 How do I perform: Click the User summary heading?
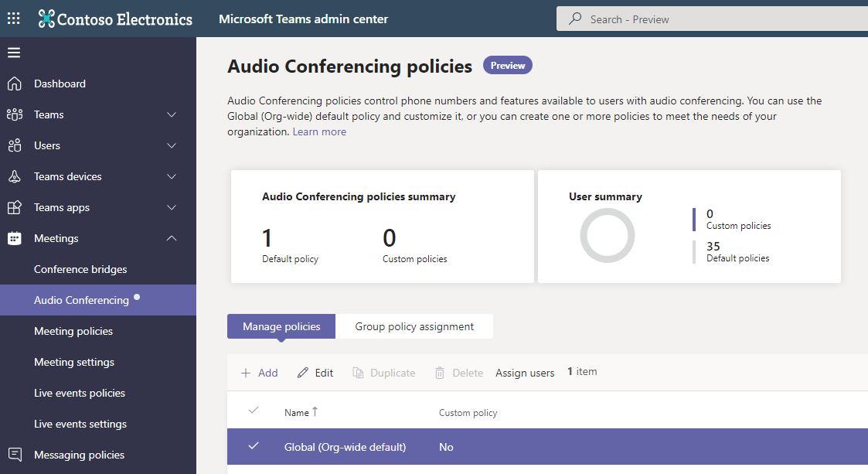[x=606, y=196]
